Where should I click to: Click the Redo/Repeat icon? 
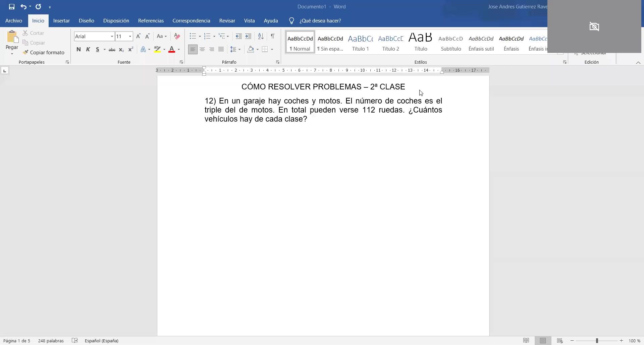(x=38, y=7)
